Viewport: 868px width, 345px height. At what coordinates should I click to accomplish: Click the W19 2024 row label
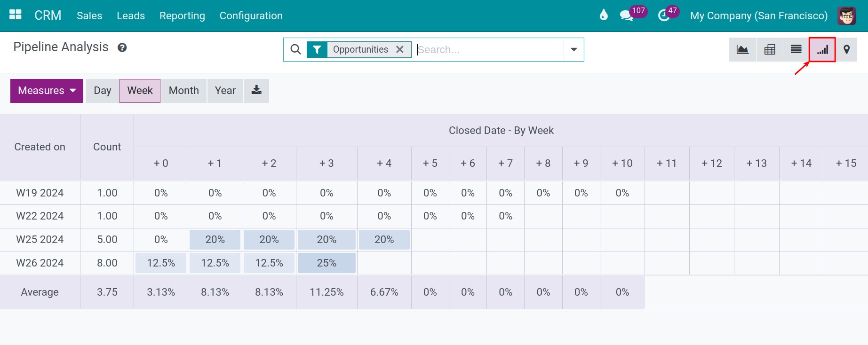point(40,193)
